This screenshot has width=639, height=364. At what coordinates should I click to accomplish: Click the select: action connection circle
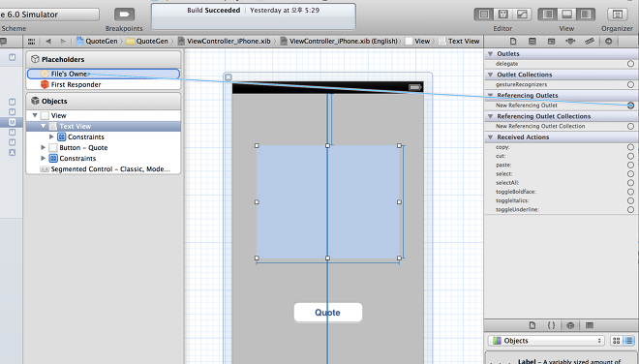(630, 174)
